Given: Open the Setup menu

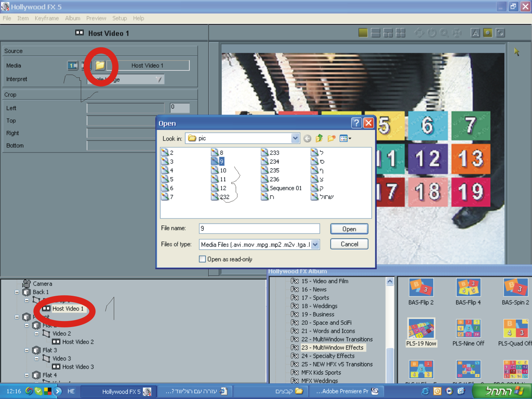Looking at the screenshot, I should coord(119,18).
